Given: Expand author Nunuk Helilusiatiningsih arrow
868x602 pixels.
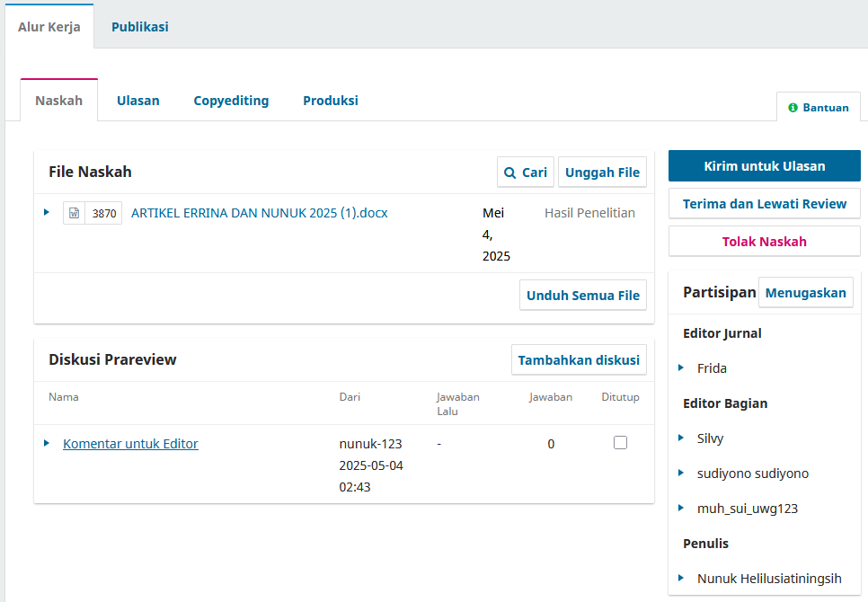Looking at the screenshot, I should click(681, 579).
